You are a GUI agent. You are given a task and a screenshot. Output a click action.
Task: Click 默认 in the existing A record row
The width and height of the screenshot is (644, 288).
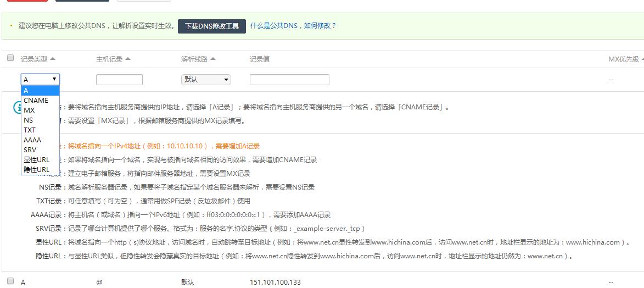click(188, 283)
